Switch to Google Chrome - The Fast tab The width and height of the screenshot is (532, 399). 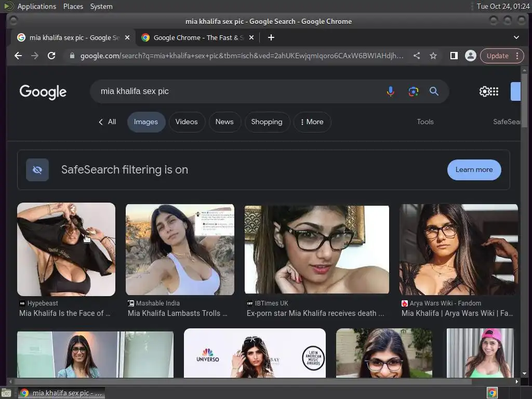click(198, 37)
